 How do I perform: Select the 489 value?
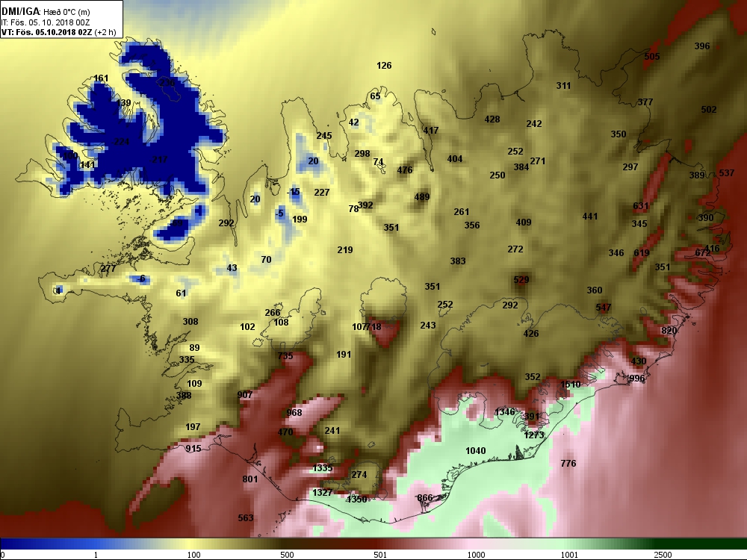tap(421, 196)
